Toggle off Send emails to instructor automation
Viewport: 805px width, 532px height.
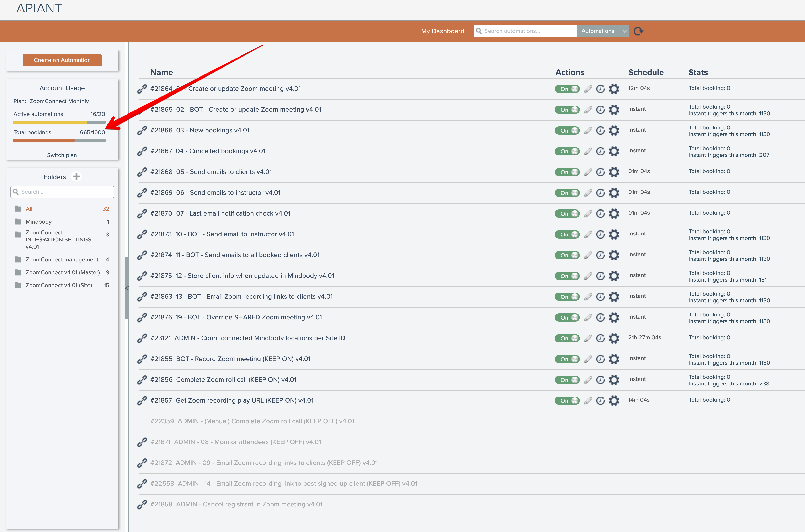tap(567, 193)
